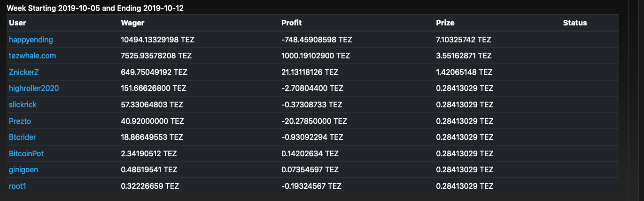
Task: Open the tezwhale.com user link
Action: coord(32,56)
